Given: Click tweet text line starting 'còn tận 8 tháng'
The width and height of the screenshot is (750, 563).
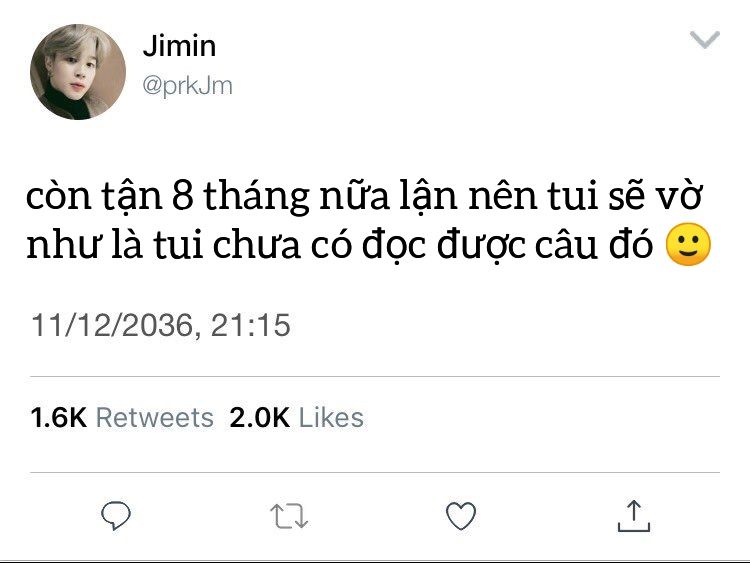Looking at the screenshot, I should [x=364, y=196].
